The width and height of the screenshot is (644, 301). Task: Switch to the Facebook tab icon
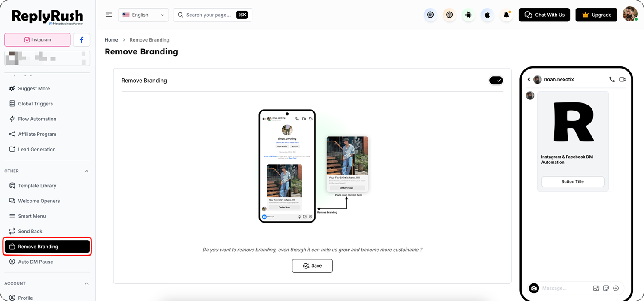click(82, 40)
